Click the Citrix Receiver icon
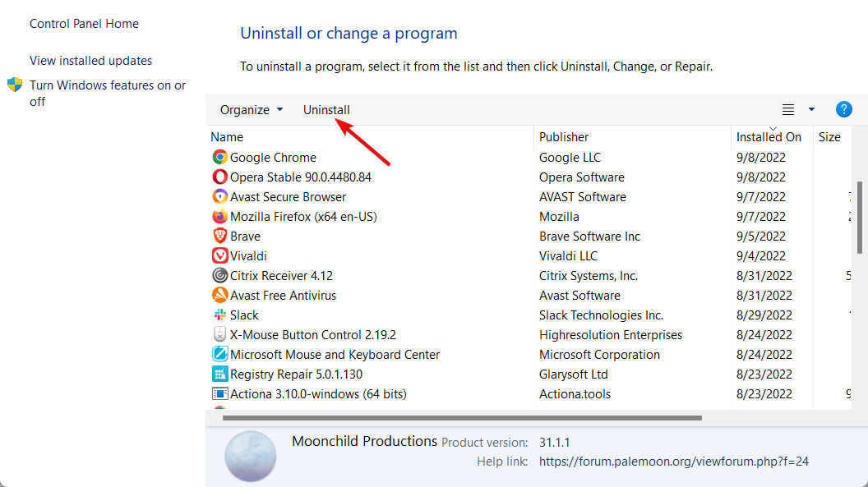The width and height of the screenshot is (868, 487). point(219,275)
